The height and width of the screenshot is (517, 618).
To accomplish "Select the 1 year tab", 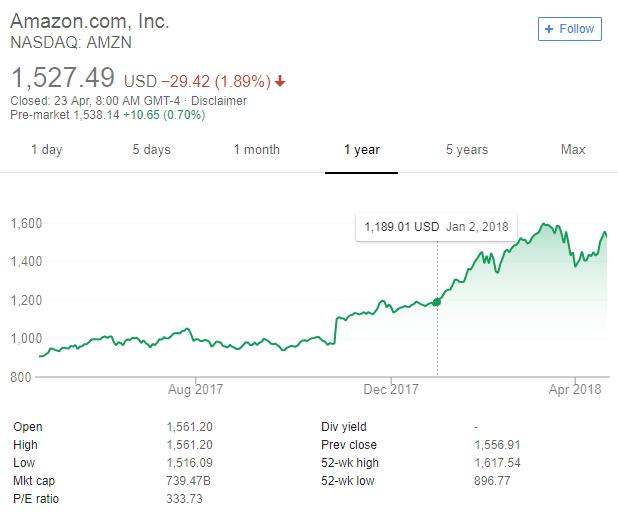I will 361,150.
